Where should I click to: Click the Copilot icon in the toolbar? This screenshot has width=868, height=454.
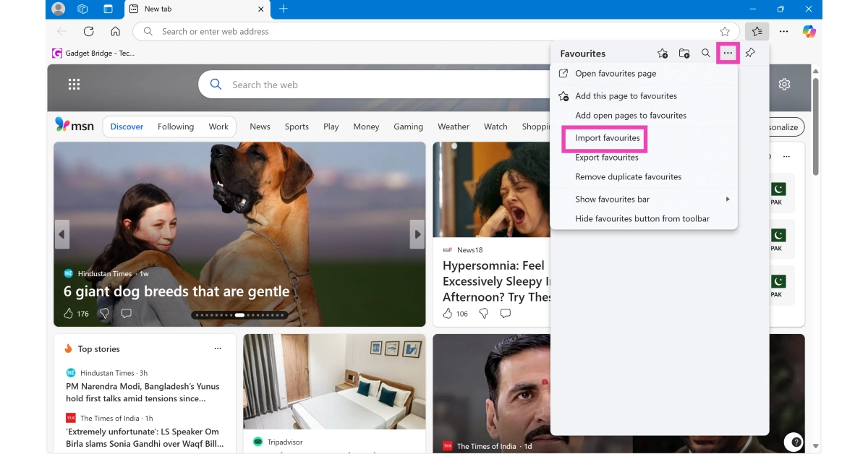[x=809, y=31]
